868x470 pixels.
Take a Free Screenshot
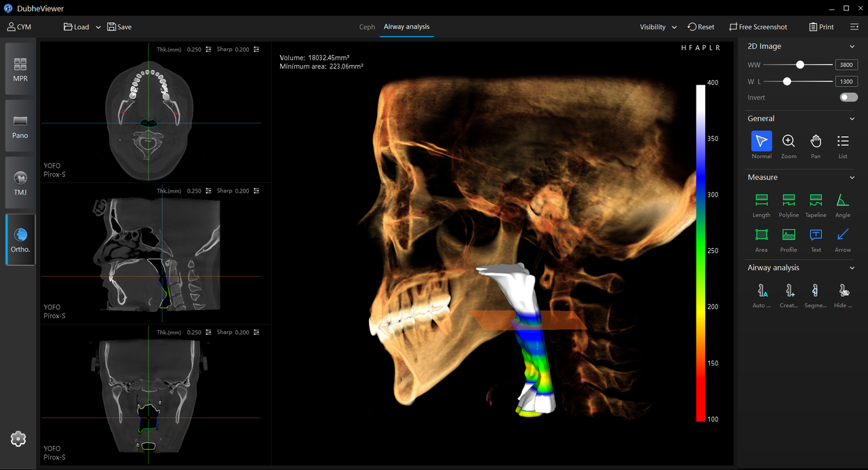[x=757, y=27]
